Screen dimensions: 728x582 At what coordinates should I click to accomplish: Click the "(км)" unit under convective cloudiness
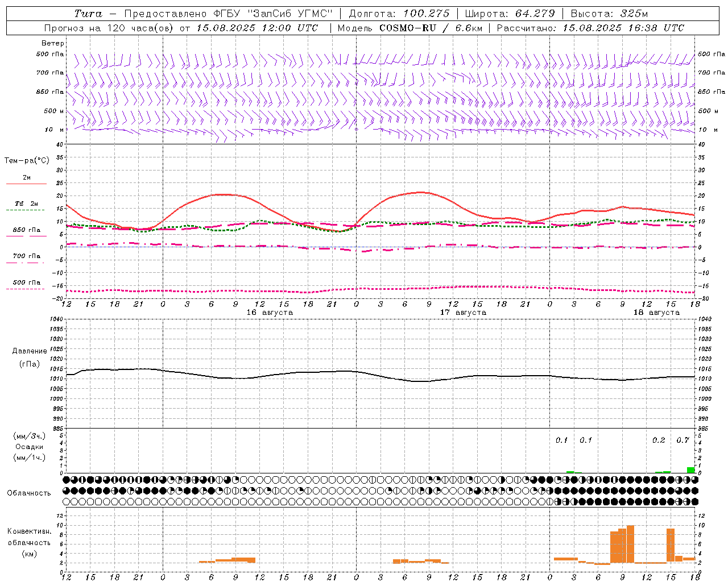pos(29,554)
